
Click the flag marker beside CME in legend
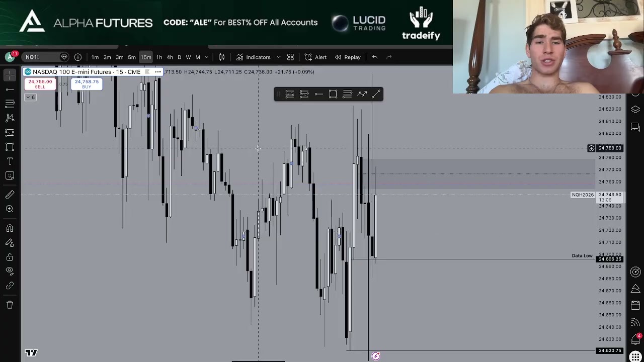147,72
